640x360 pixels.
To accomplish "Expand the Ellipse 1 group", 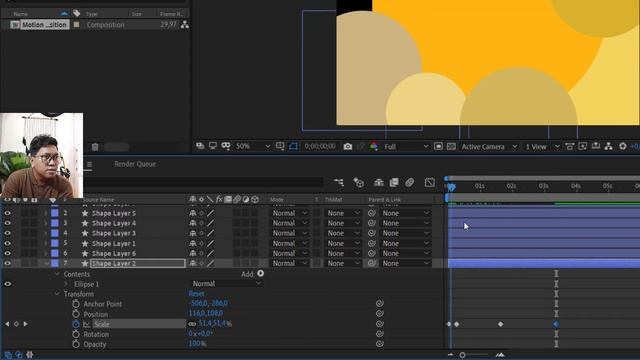I will tap(66, 284).
